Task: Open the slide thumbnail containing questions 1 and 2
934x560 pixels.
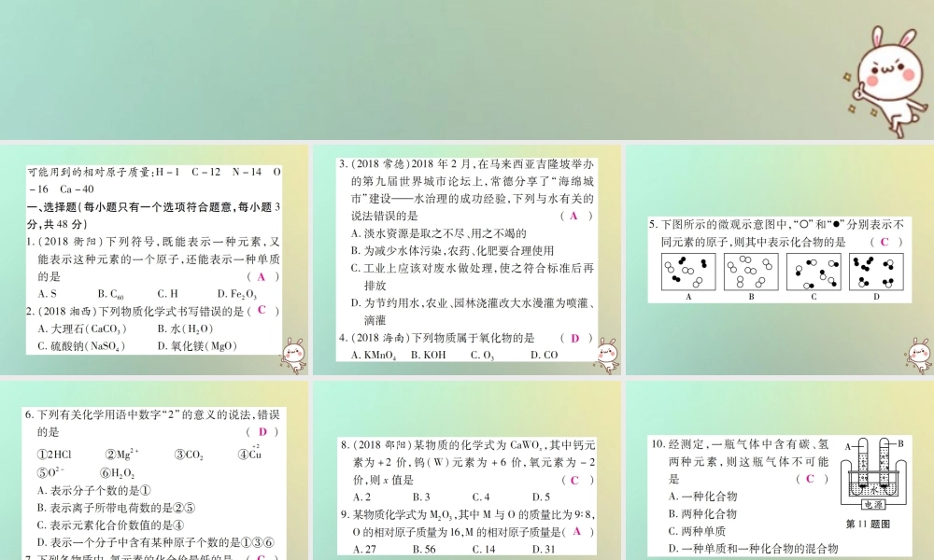Action: click(x=154, y=260)
